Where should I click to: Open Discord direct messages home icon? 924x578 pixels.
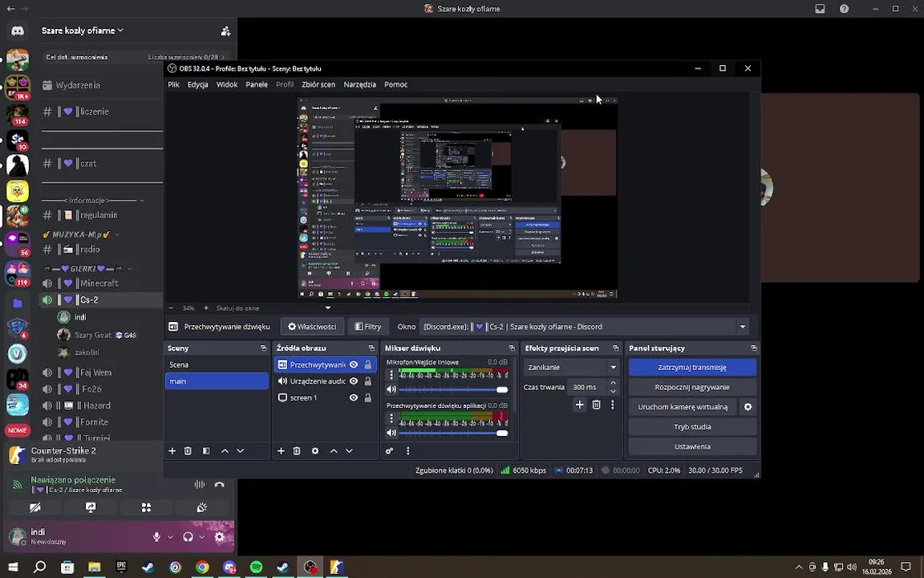click(18, 31)
